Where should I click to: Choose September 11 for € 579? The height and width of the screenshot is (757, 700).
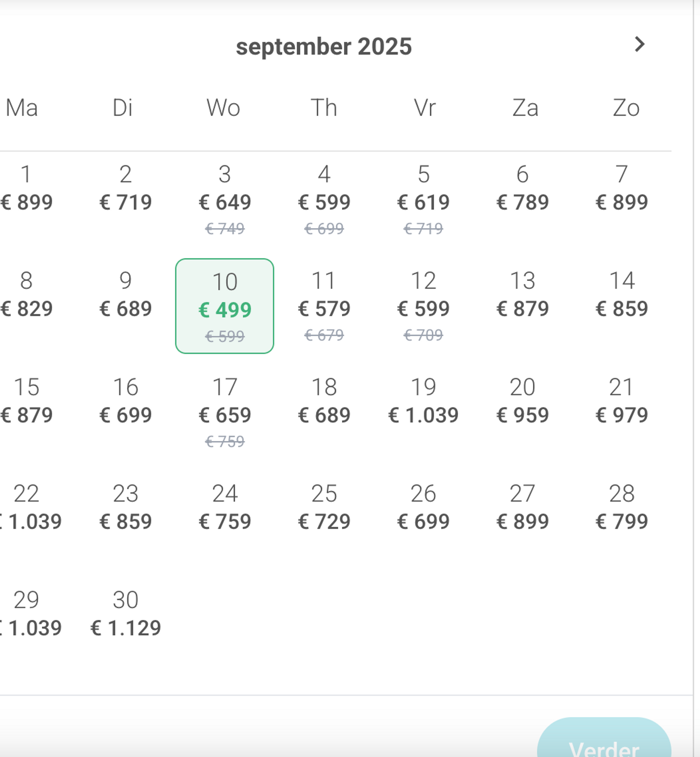pyautogui.click(x=324, y=306)
